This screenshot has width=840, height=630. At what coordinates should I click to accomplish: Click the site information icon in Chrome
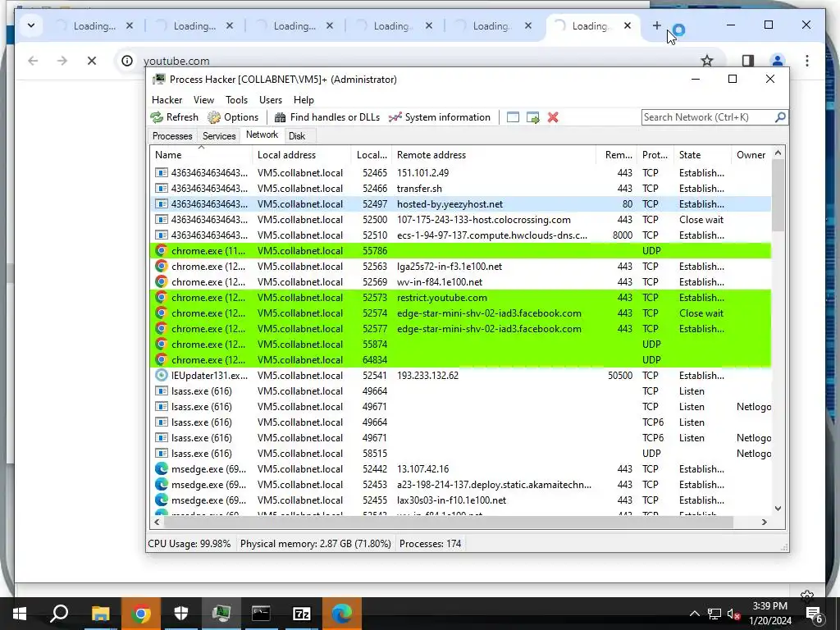pos(127,61)
